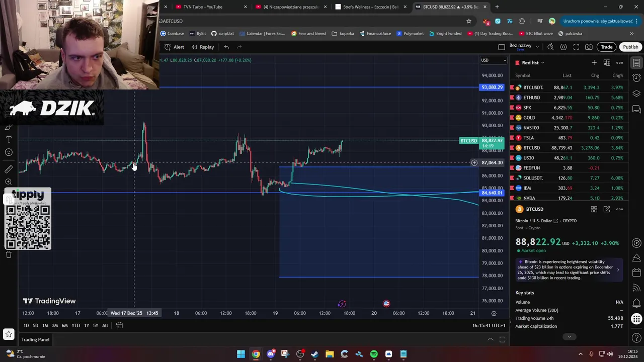
Task: Open watchlist advanced view table icon
Action: [607, 62]
